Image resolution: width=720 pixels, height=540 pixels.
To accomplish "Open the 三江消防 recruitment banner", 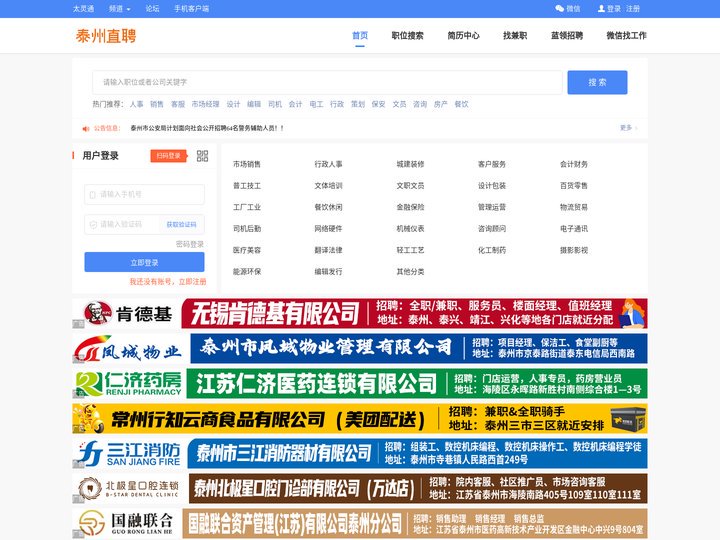I will (x=360, y=454).
